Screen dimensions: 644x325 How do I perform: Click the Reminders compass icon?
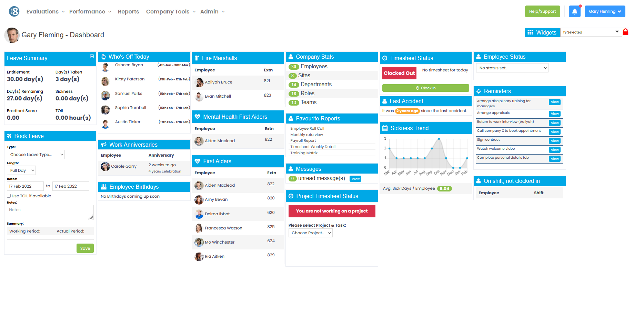click(479, 91)
